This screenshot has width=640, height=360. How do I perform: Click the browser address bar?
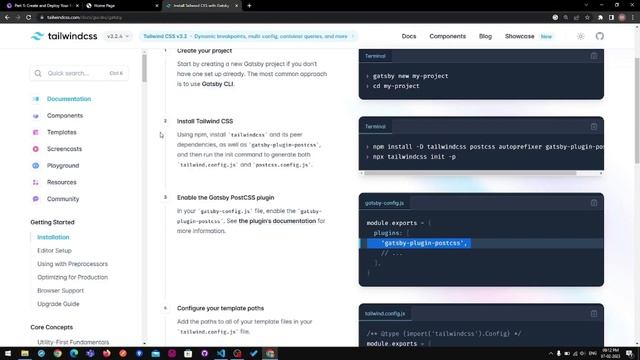pyautogui.click(x=294, y=18)
